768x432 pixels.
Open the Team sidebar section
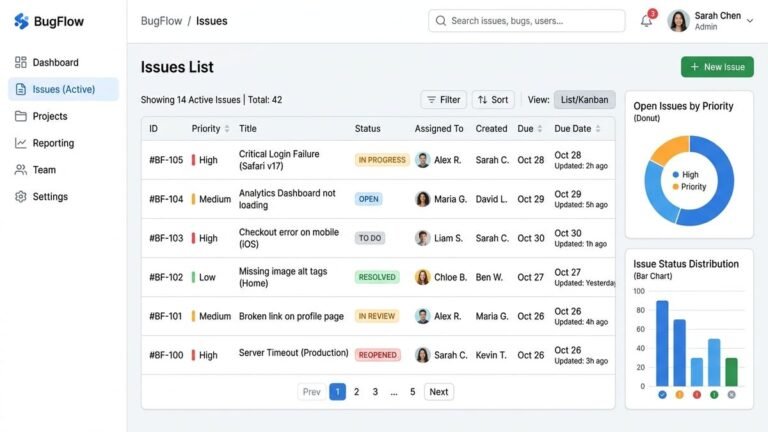64,170
